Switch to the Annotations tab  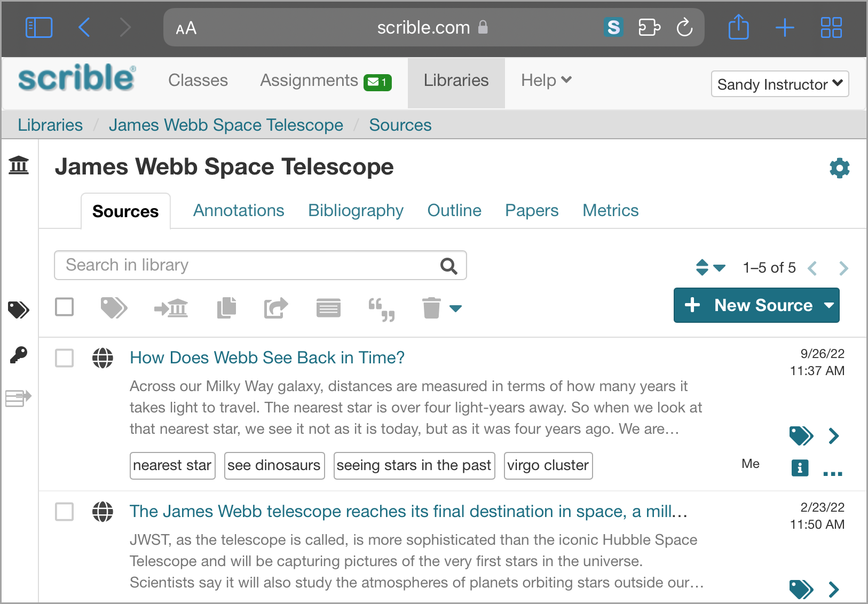point(239,211)
